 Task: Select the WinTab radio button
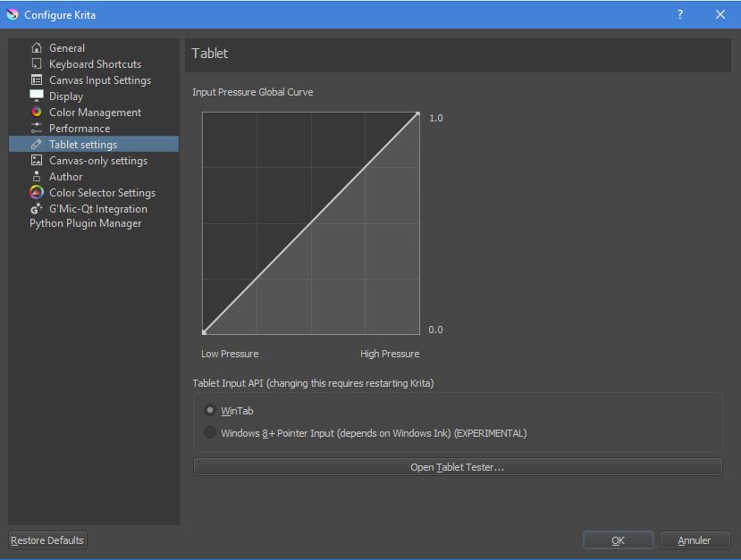(x=210, y=411)
